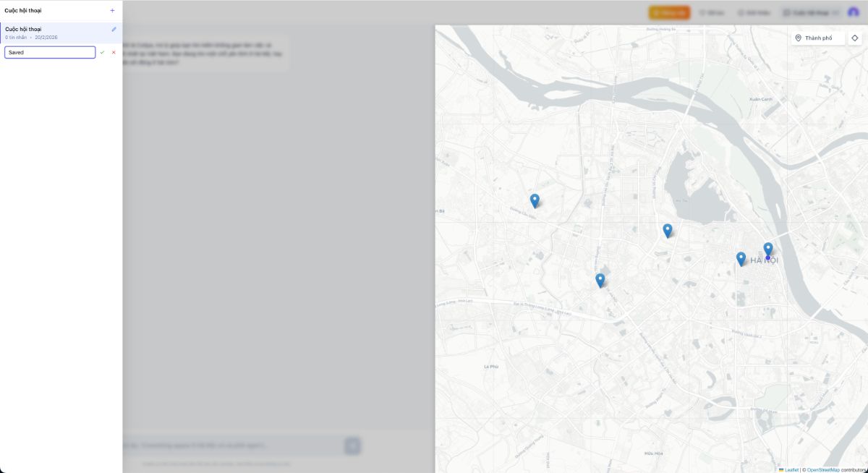Create a new conversation with the + icon
This screenshot has width=868, height=473.
(x=113, y=10)
